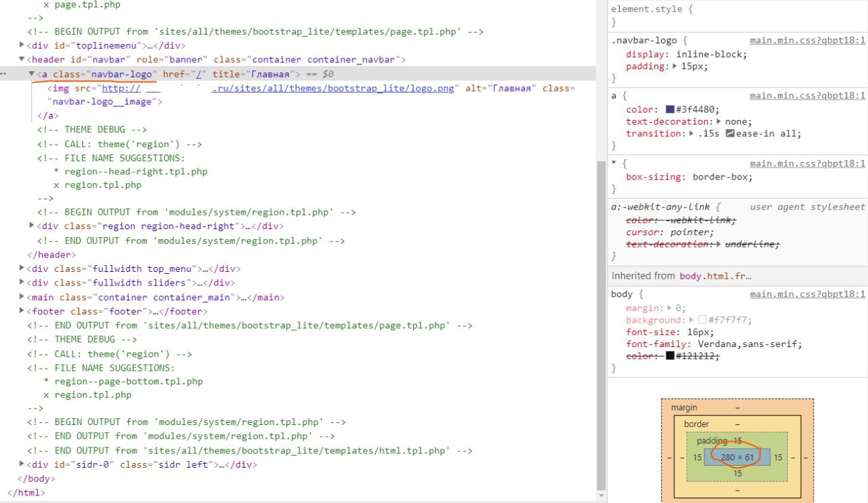Click the a:-webkit-any-link selector
The image size is (868, 503).
661,207
